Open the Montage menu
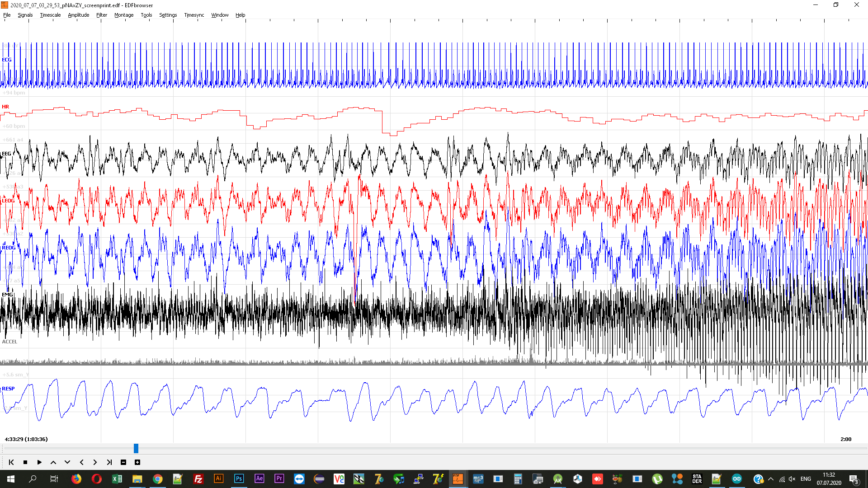The height and width of the screenshot is (488, 868). pyautogui.click(x=124, y=15)
